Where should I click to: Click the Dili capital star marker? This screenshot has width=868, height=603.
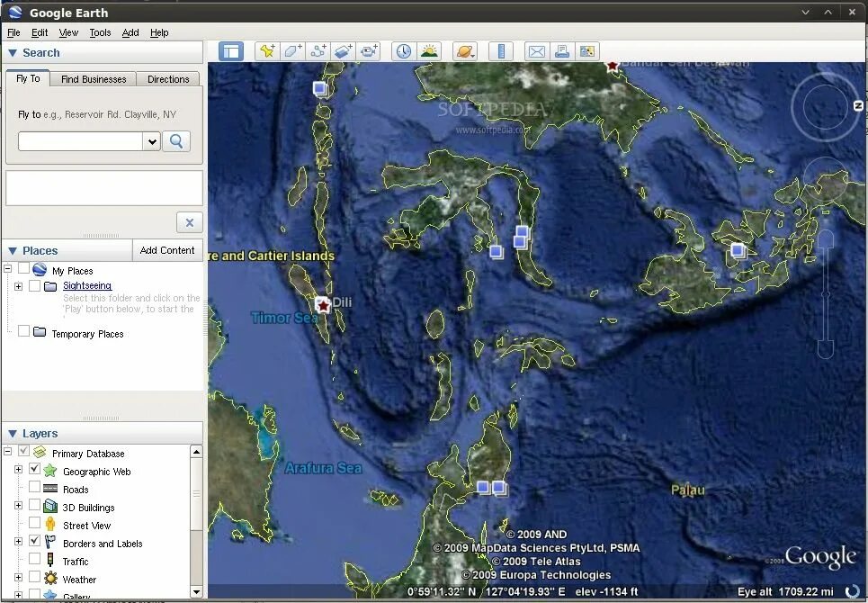pyautogui.click(x=323, y=305)
